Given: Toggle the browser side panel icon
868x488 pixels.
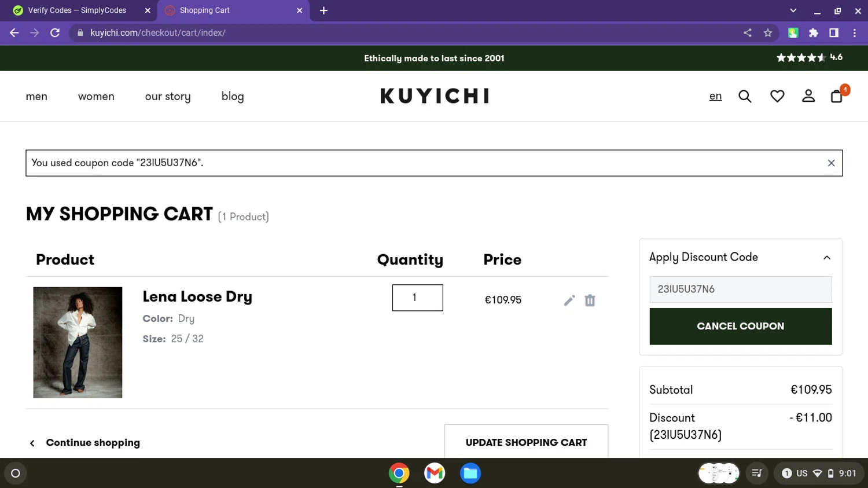Looking at the screenshot, I should click(834, 33).
